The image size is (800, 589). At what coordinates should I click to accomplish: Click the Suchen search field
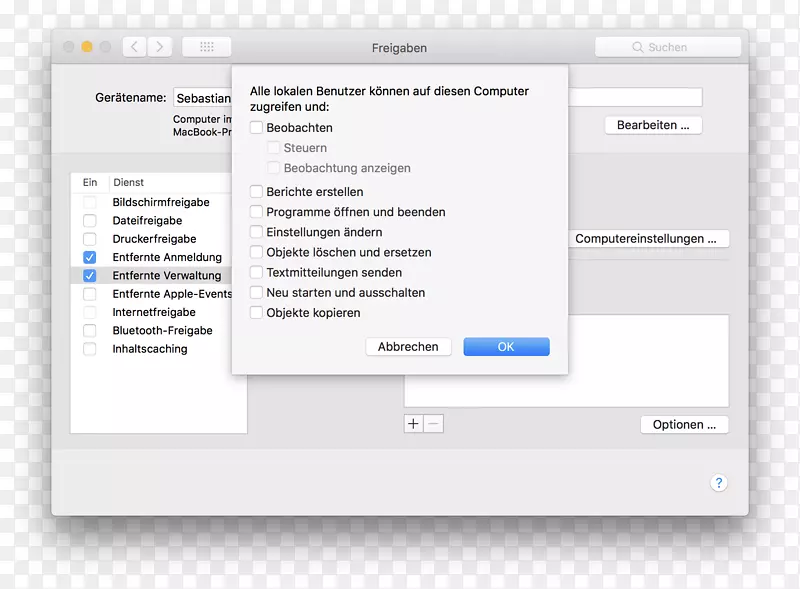pyautogui.click(x=667, y=47)
